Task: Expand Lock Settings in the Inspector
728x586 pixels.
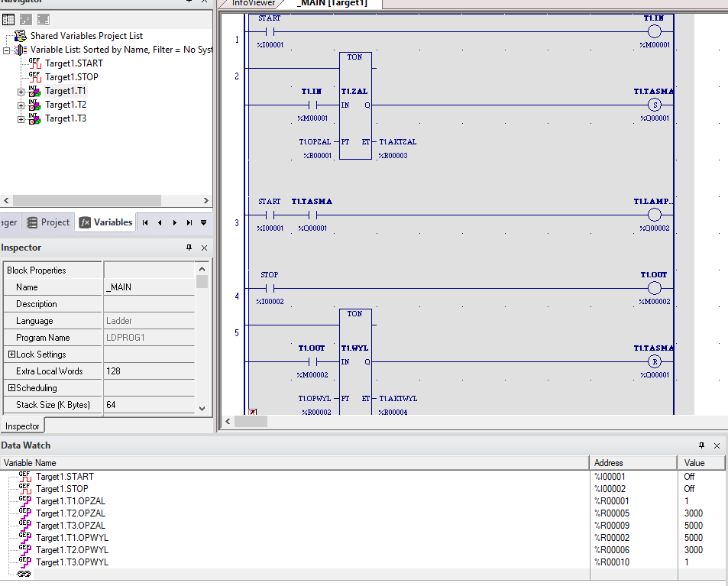Action: point(11,355)
